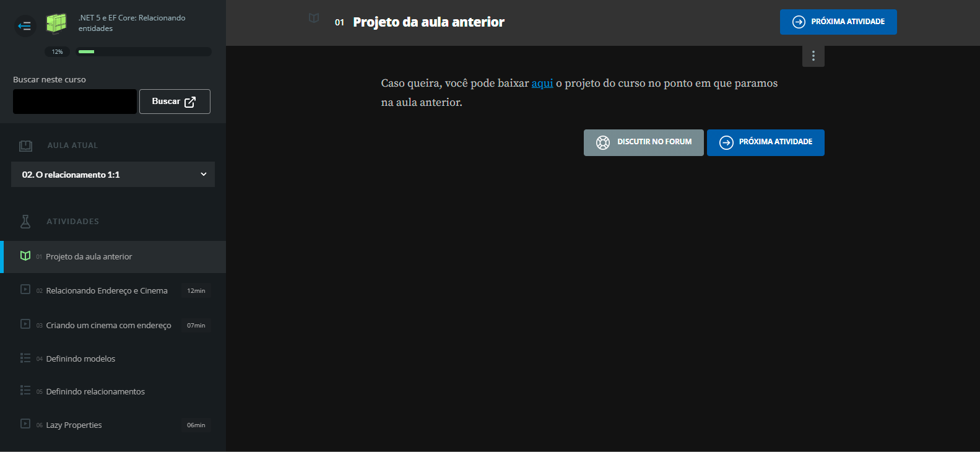Click the 07min duration label

tap(196, 326)
